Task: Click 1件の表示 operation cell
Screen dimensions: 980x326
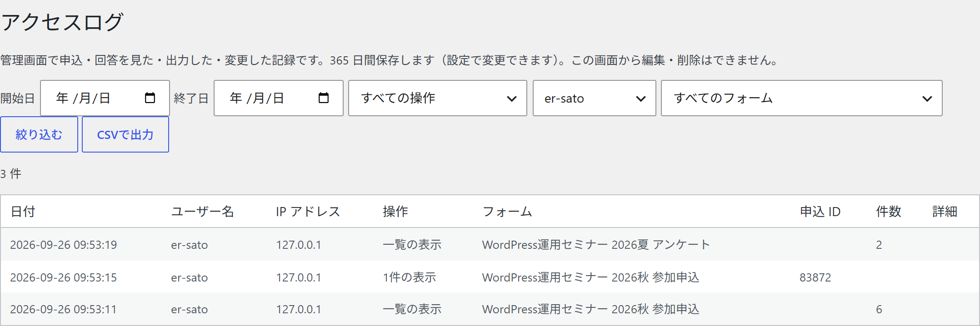Action: click(410, 277)
